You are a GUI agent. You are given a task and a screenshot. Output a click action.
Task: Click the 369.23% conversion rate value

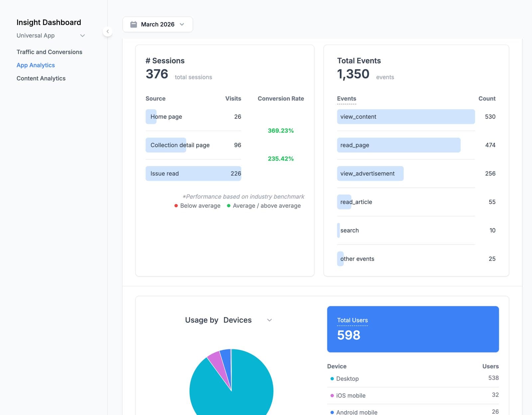click(281, 131)
